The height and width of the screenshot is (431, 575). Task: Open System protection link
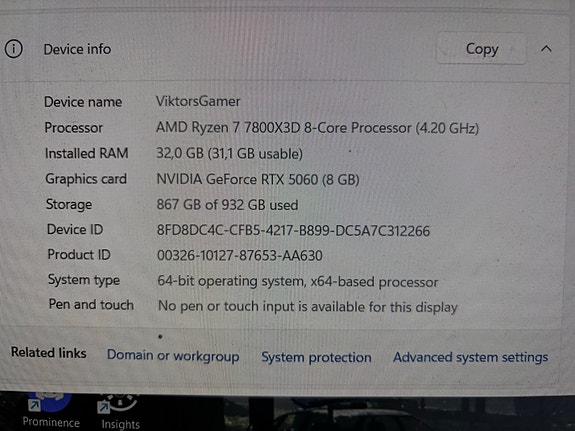tap(316, 357)
